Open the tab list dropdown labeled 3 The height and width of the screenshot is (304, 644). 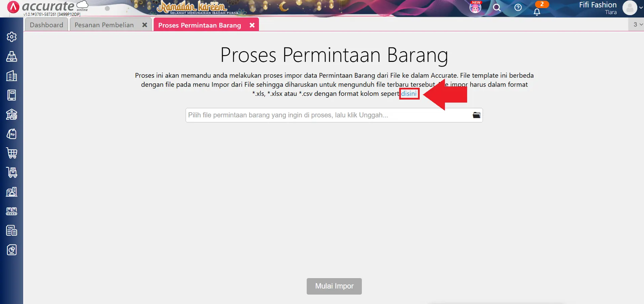pos(636,24)
